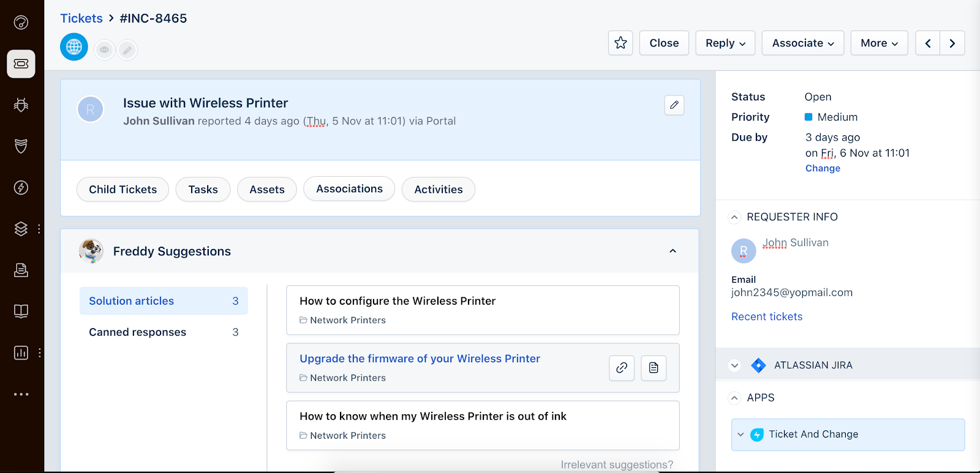Image resolution: width=980 pixels, height=473 pixels.
Task: Copy link for Upgrade the firmware article
Action: point(622,368)
